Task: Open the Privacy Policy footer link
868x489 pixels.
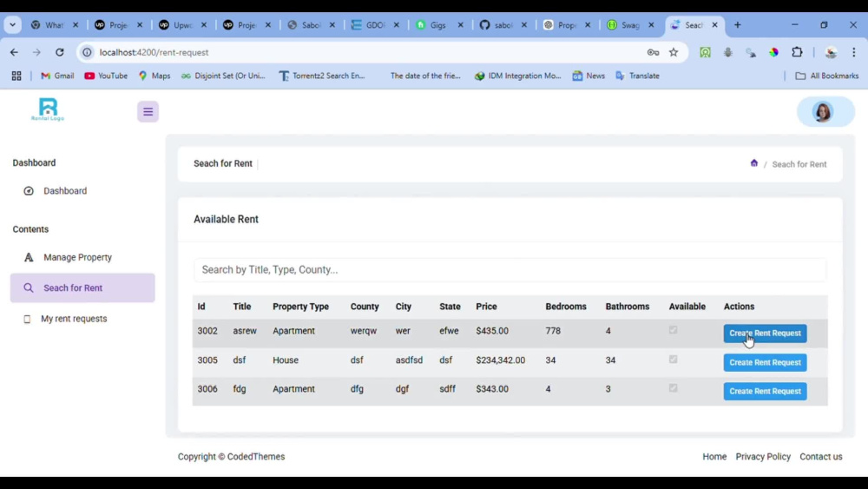Action: [x=763, y=457]
